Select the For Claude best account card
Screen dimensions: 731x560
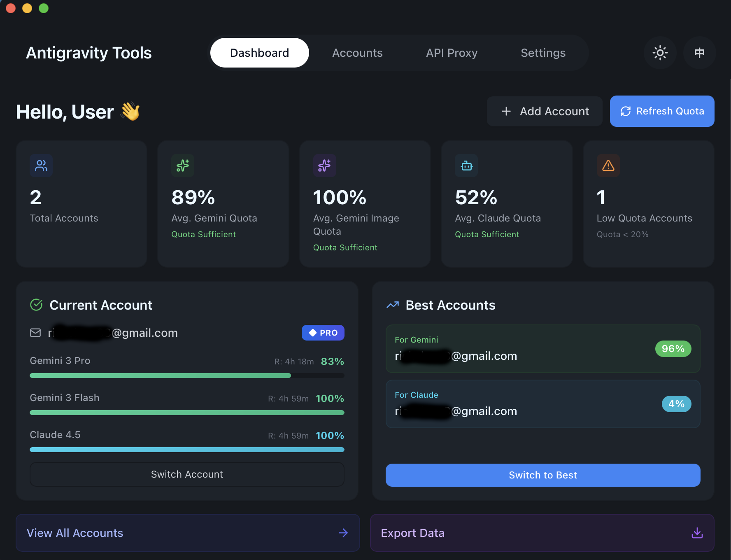click(x=542, y=404)
